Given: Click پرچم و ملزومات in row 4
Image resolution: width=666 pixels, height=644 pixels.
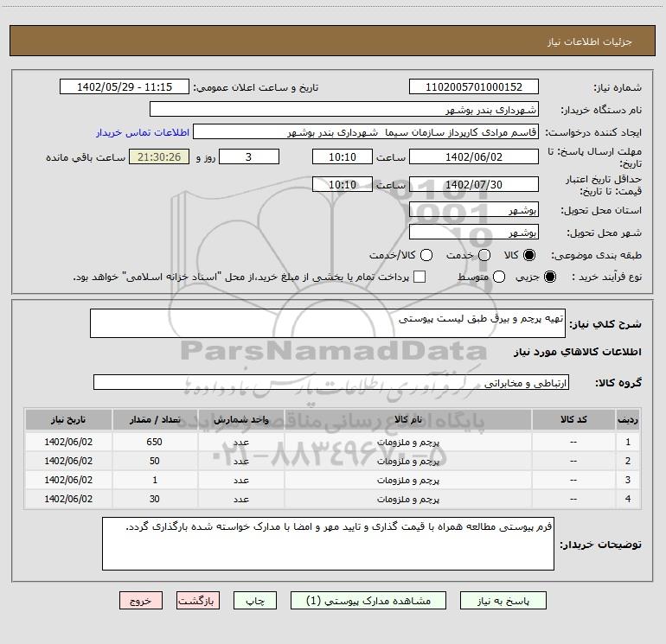Looking at the screenshot, I should click(x=408, y=500).
